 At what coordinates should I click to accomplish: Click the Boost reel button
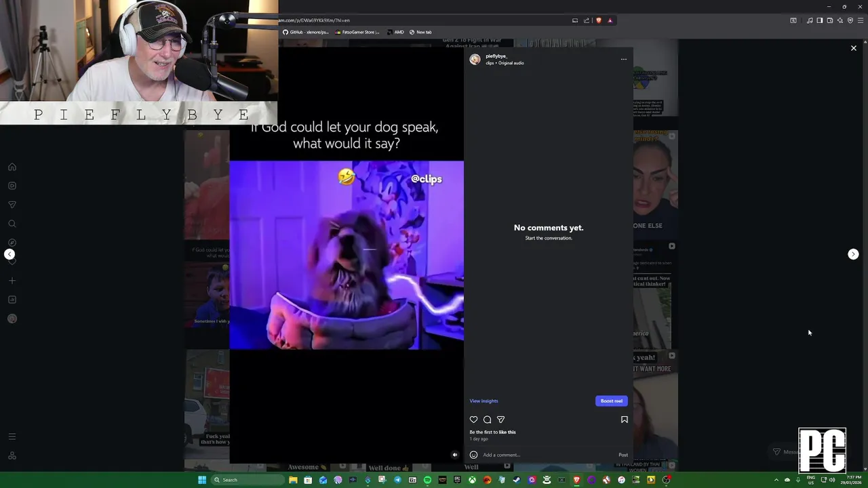612,401
